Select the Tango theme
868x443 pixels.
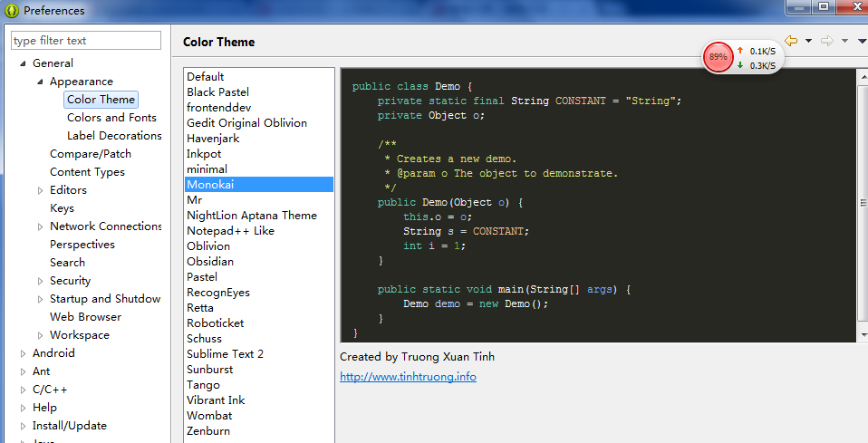tap(259, 385)
